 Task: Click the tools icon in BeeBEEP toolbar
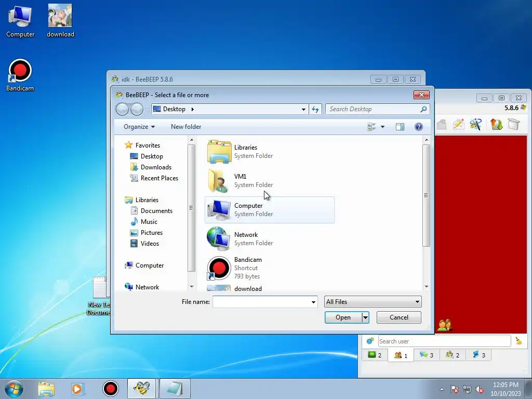[x=476, y=124]
